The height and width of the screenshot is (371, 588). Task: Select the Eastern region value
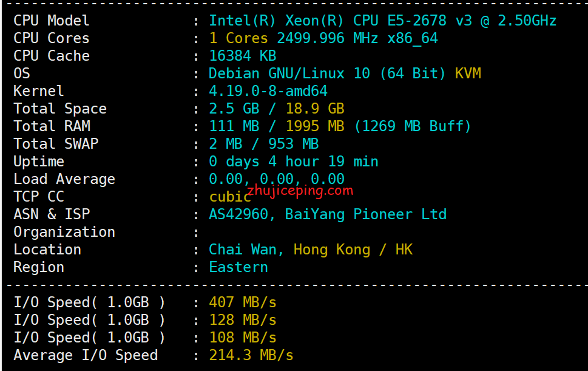pyautogui.click(x=238, y=267)
